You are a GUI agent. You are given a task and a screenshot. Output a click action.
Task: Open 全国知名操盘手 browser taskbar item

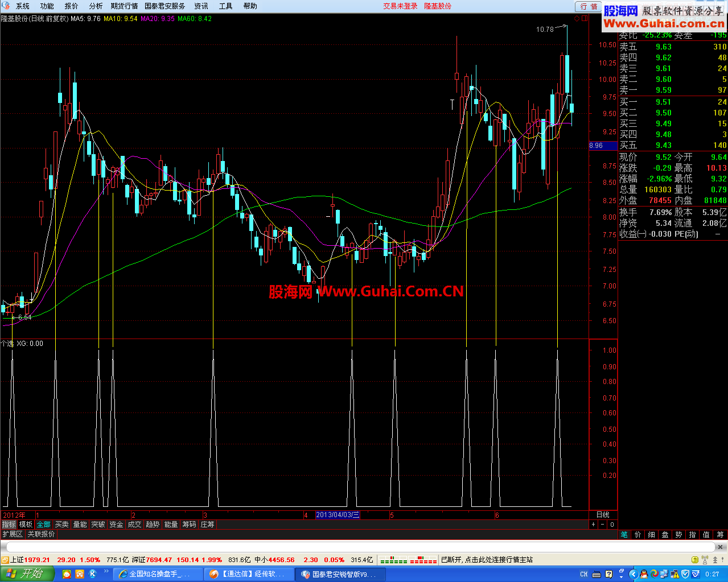158,574
